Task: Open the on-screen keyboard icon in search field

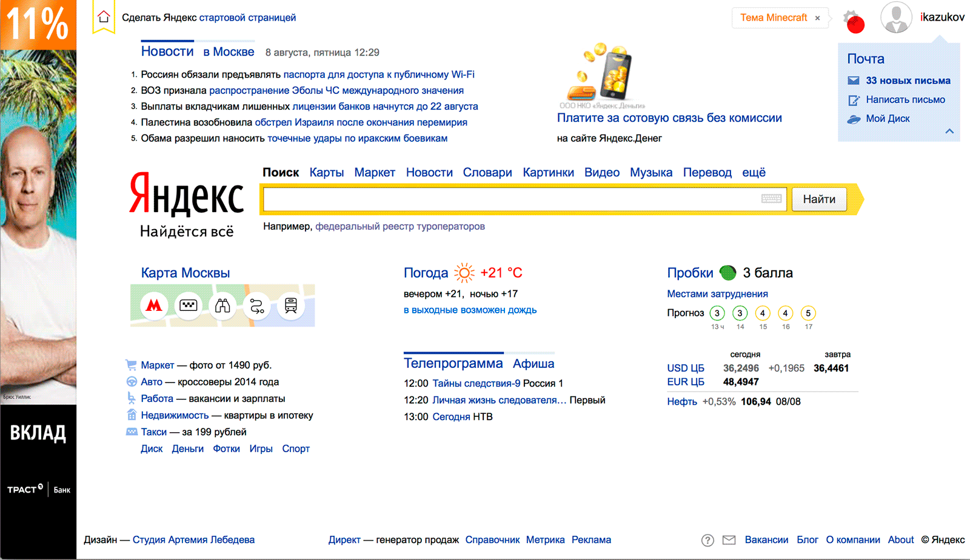Action: point(771,199)
